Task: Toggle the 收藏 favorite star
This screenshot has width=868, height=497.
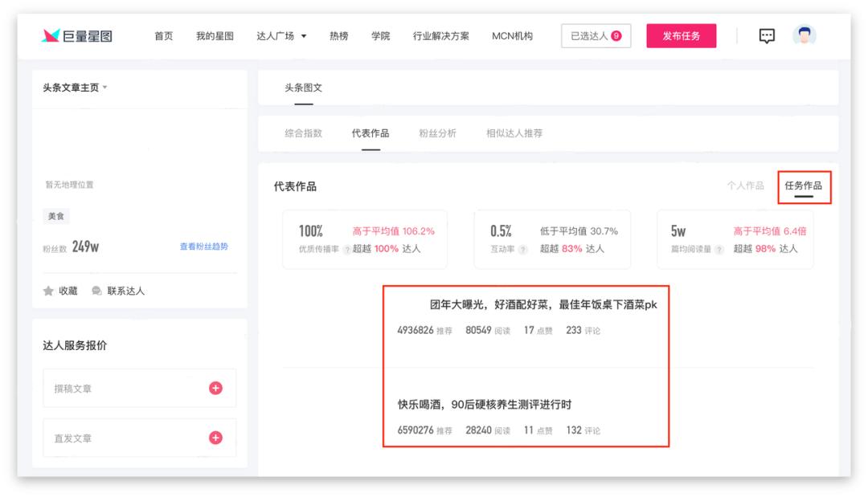Action: pos(47,290)
